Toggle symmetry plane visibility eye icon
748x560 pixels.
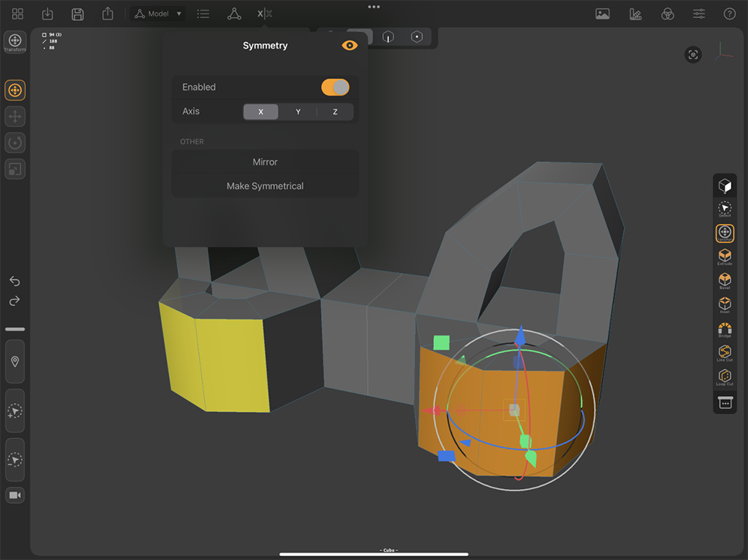(x=349, y=46)
